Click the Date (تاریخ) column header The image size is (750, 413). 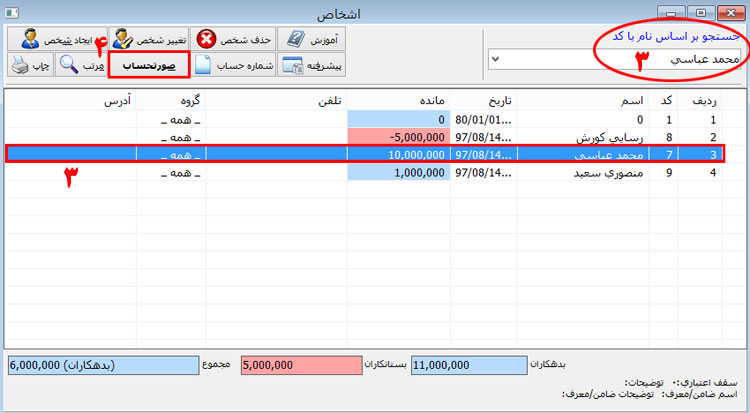click(486, 101)
